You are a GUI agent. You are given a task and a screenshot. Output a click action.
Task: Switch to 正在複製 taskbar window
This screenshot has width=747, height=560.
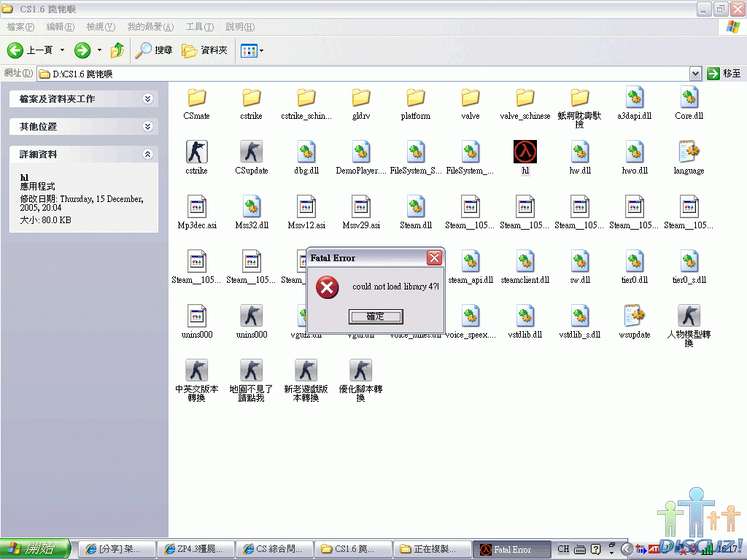coord(432,549)
